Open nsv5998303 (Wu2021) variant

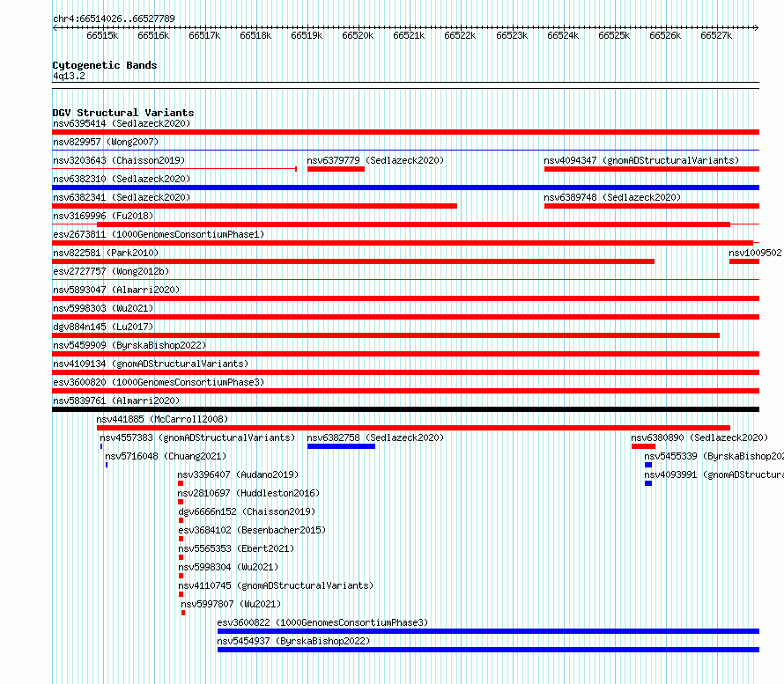point(103,308)
